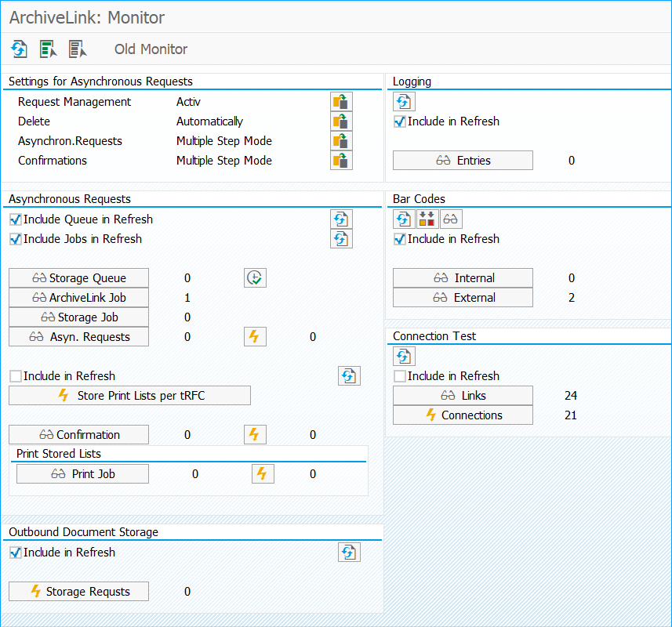
Task: Click the gray deselect-all list toolbar icon
Action: [x=78, y=49]
